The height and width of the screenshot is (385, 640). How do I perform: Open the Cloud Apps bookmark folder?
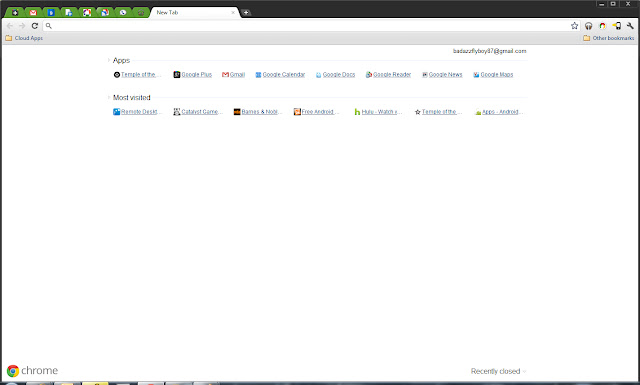tap(24, 38)
